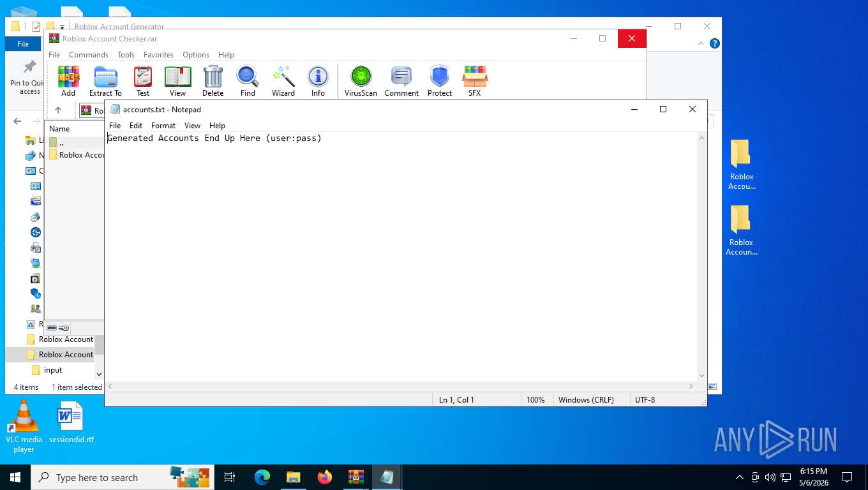Open the Notepad View menu
This screenshot has height=490, width=868.
coord(192,126)
